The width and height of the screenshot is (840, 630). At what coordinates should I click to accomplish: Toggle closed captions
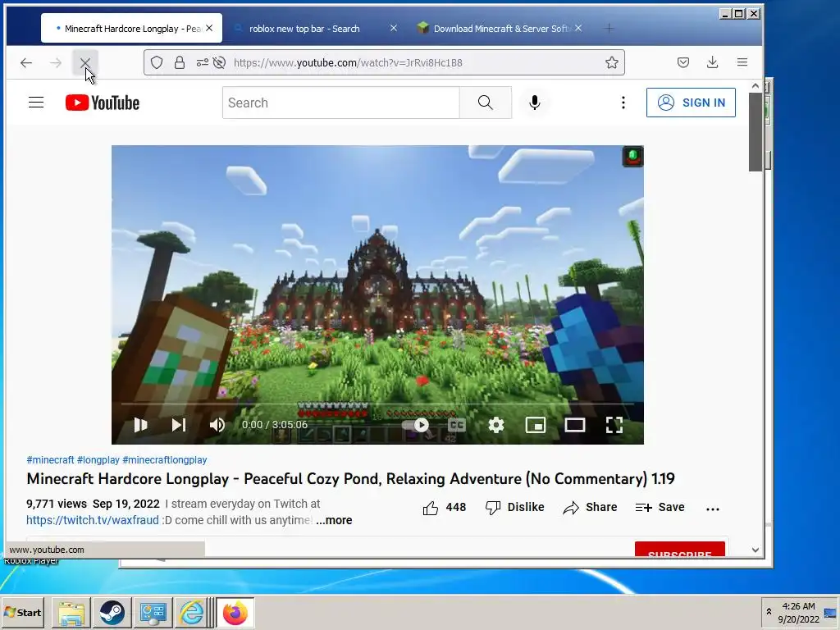coord(456,425)
